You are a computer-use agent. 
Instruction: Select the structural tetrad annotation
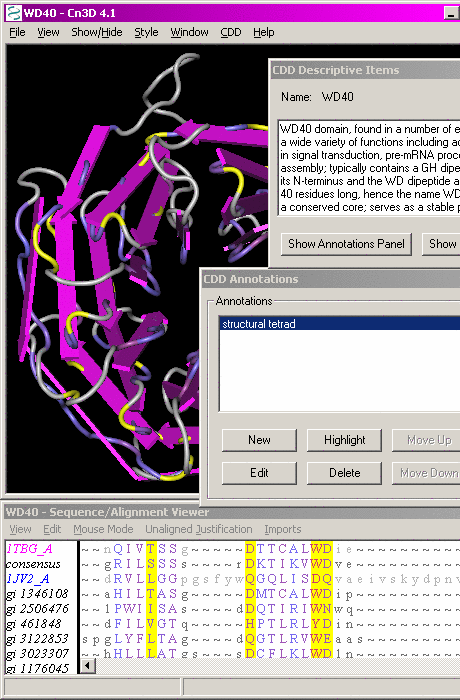coord(340,324)
